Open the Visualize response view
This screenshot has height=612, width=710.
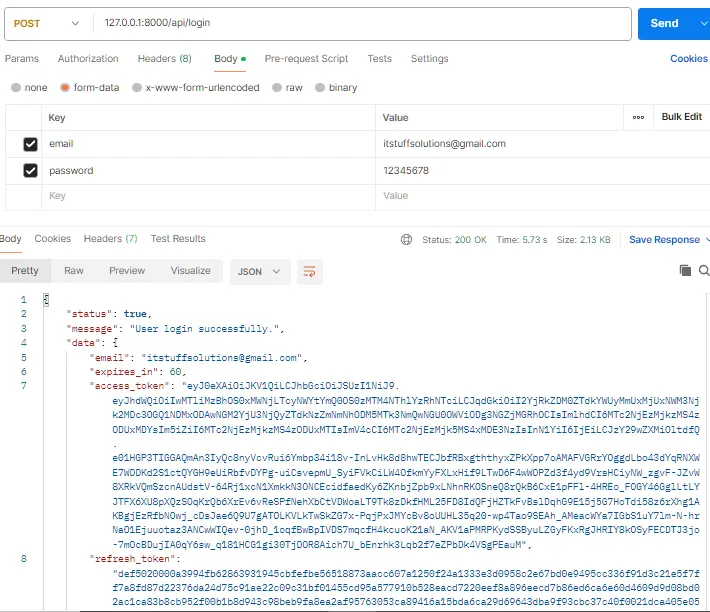pos(191,271)
